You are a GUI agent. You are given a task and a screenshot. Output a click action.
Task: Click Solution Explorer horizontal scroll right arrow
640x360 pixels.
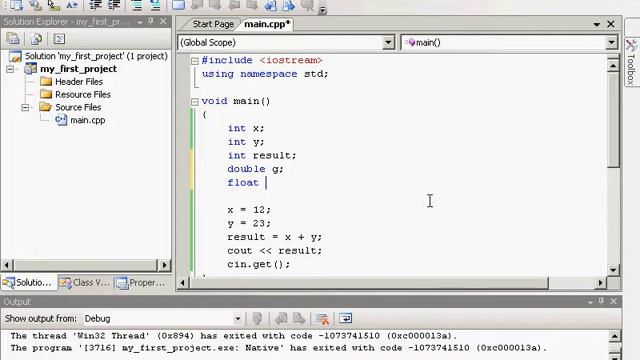(164, 265)
